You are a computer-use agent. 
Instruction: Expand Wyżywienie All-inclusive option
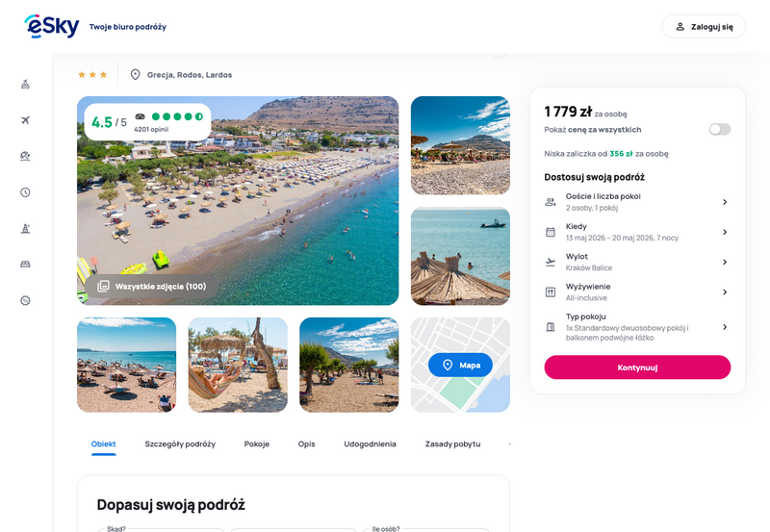click(x=637, y=292)
